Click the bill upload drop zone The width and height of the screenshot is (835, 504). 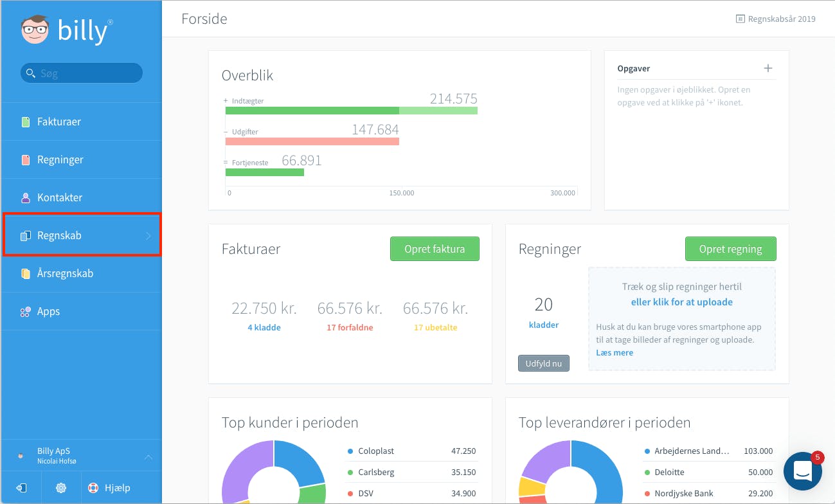pyautogui.click(x=682, y=319)
